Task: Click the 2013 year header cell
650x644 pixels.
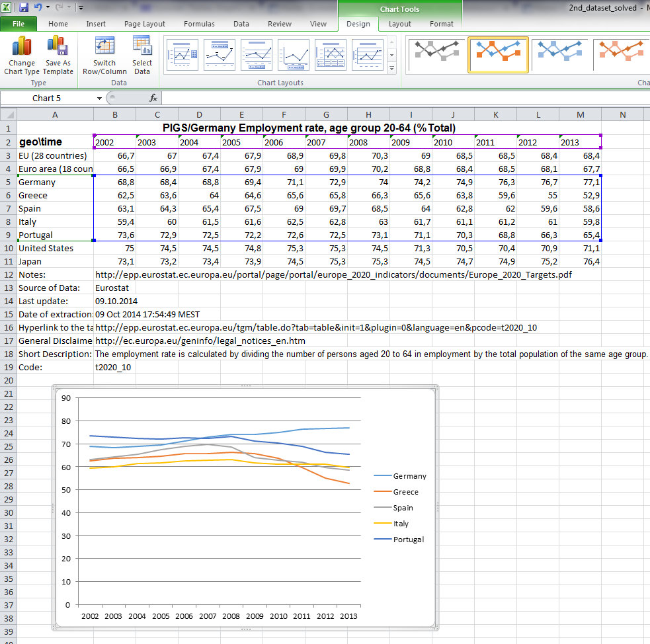Action: click(x=581, y=142)
